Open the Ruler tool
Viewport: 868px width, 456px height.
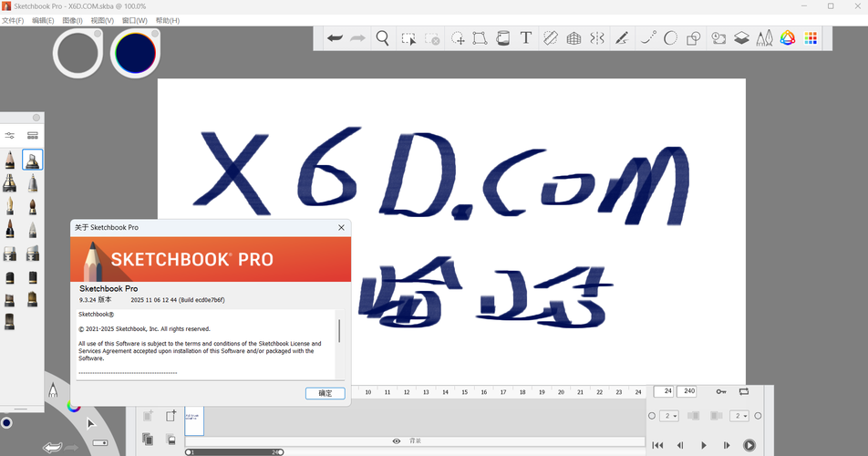pos(550,38)
